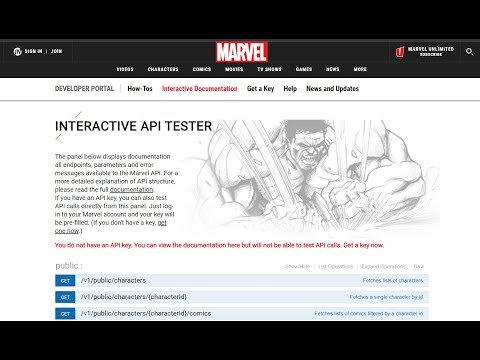Select Interactive Documentation tab
The height and width of the screenshot is (360, 480).
tap(200, 89)
